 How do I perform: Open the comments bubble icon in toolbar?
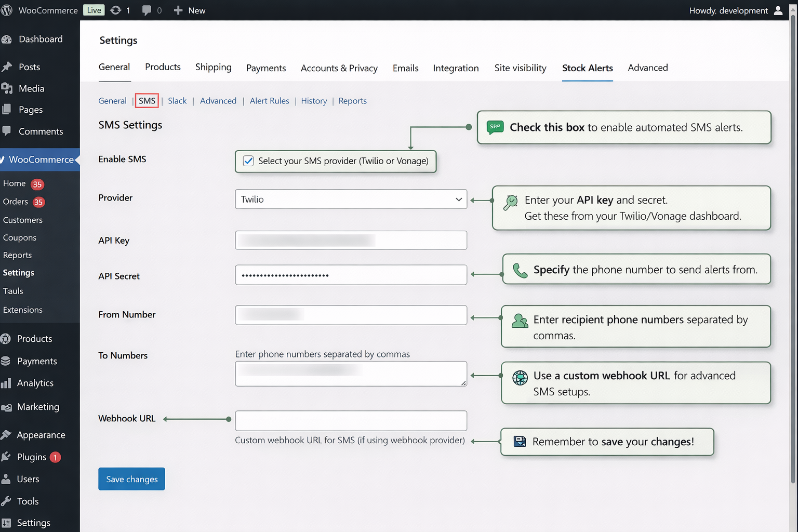coord(147,10)
